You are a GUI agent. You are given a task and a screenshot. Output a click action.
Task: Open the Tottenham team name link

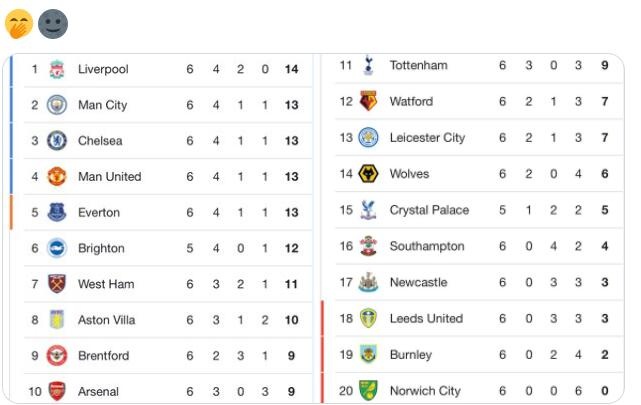(x=419, y=65)
